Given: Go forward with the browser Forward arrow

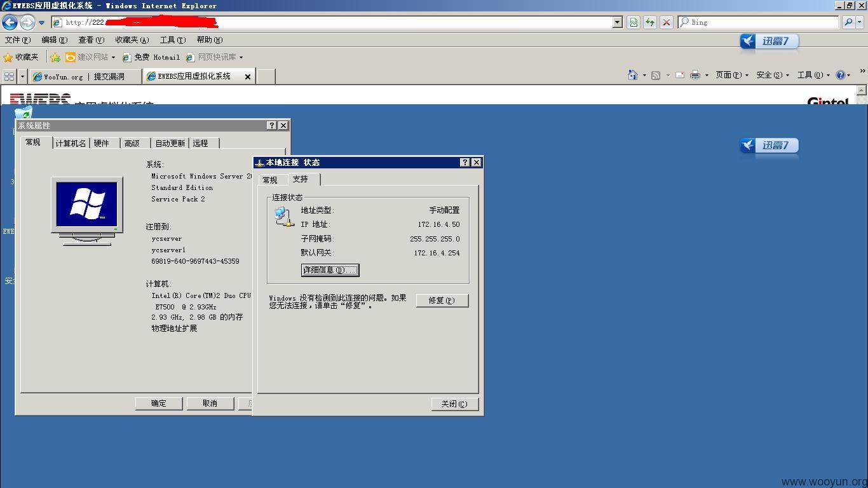Looking at the screenshot, I should [x=27, y=22].
